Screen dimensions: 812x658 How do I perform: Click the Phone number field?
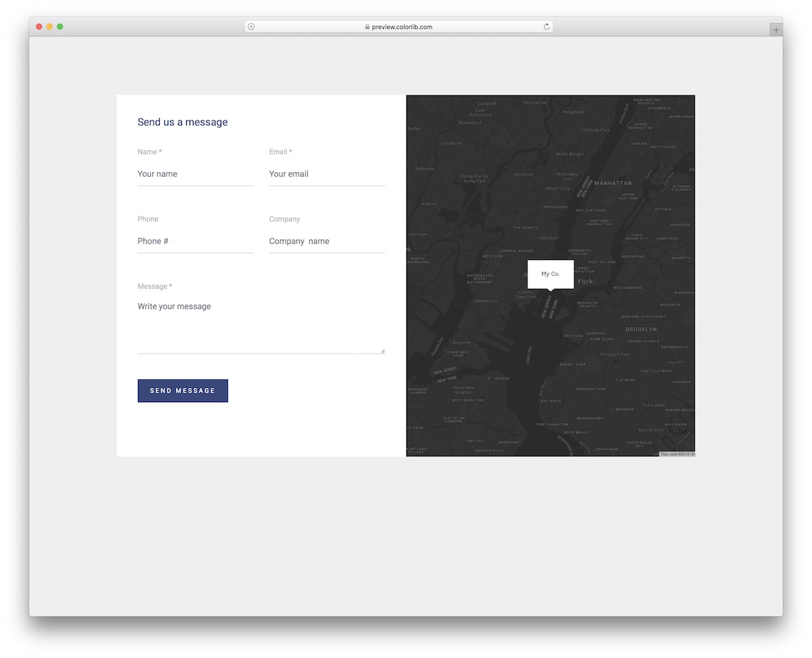point(195,241)
